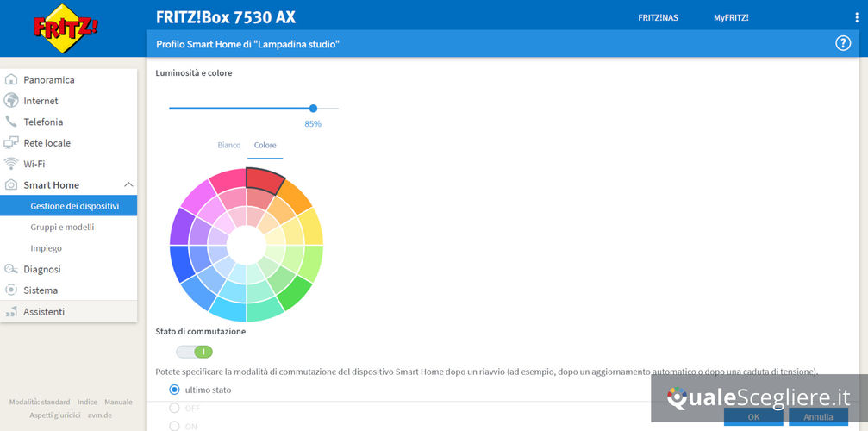Screen dimensions: 868x431
Task: Click the Internet globe icon
Action: (x=11, y=101)
